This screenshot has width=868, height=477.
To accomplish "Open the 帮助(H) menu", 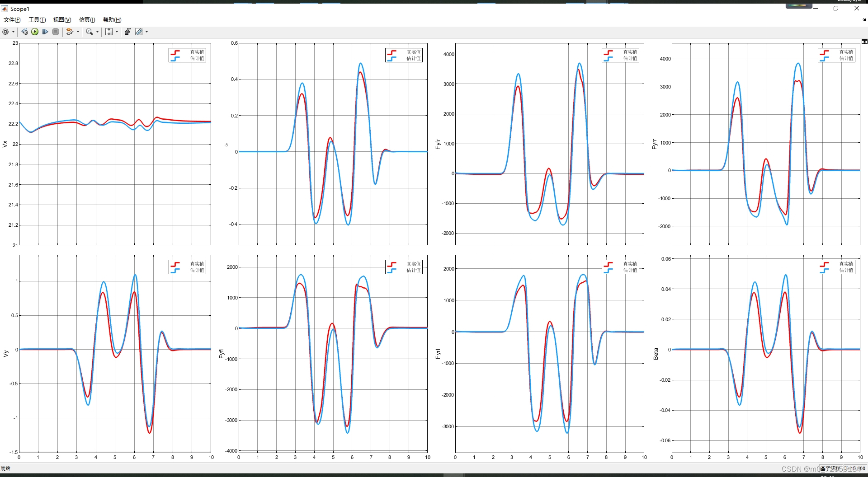I will [112, 20].
